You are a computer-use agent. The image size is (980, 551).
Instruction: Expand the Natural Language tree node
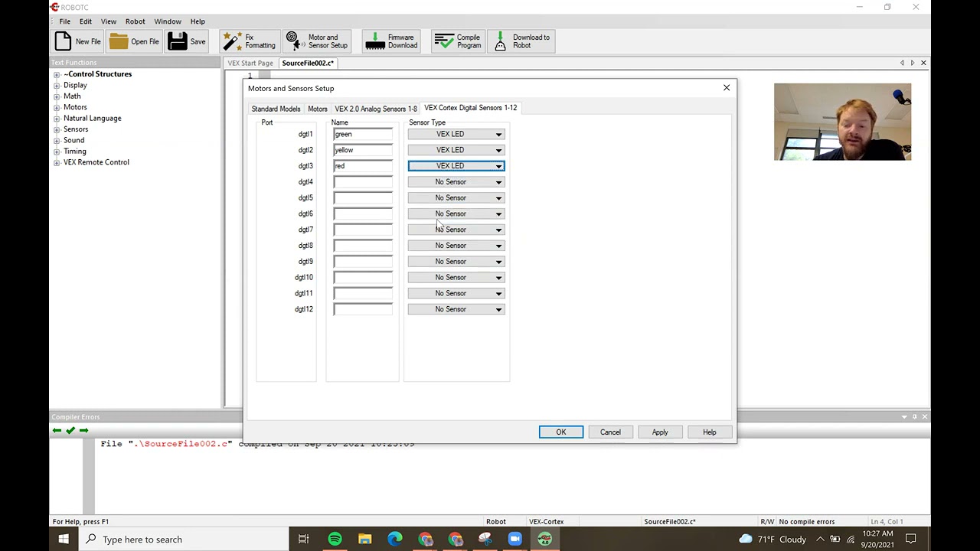click(57, 119)
